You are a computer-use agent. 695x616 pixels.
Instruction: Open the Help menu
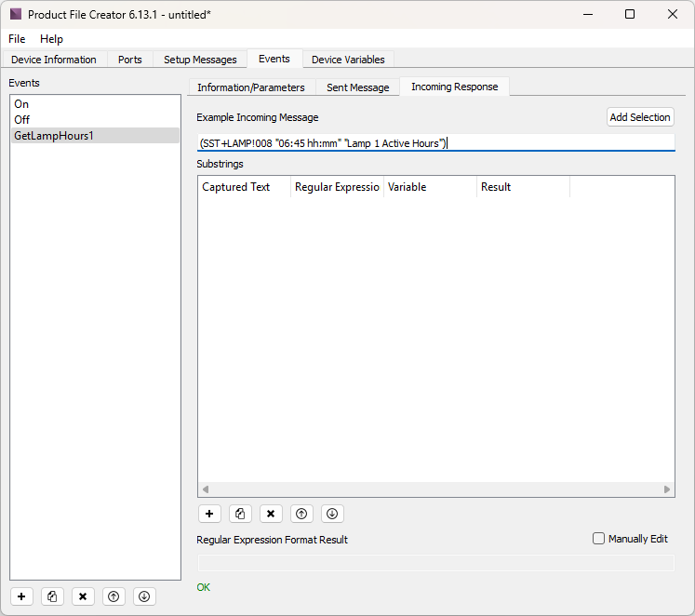[x=51, y=39]
